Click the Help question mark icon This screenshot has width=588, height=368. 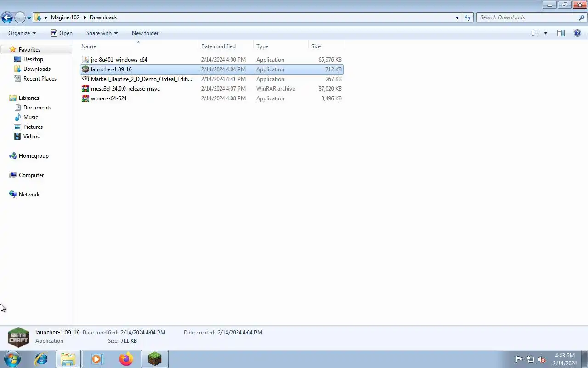click(577, 33)
